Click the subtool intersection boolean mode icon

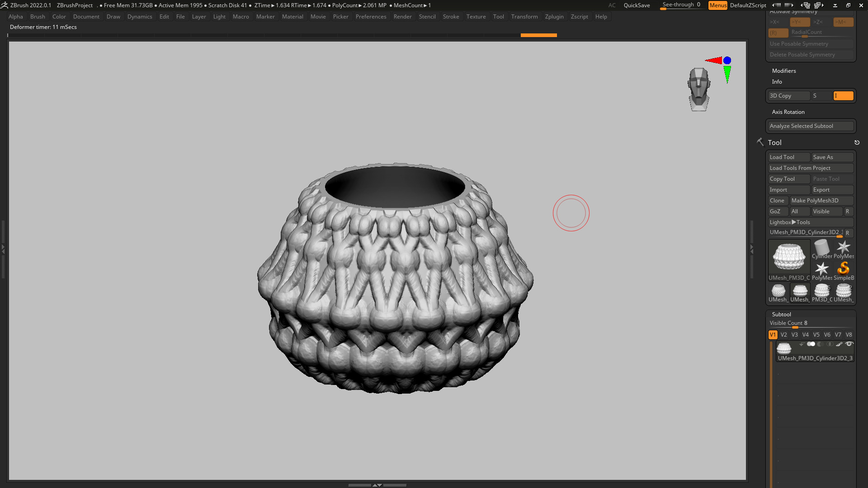tap(830, 344)
